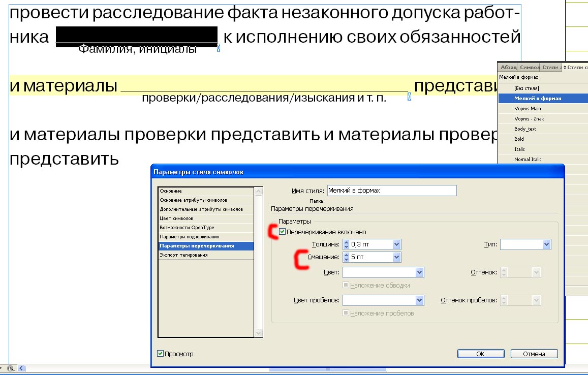Toggle the 'Просмотр' preview checkbox

(160, 353)
